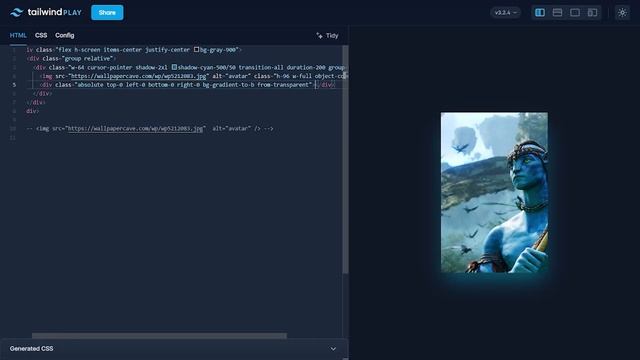Screen dimensions: 640x360
Task: Open the wallpapercave URL on line 4
Action: click(x=139, y=76)
